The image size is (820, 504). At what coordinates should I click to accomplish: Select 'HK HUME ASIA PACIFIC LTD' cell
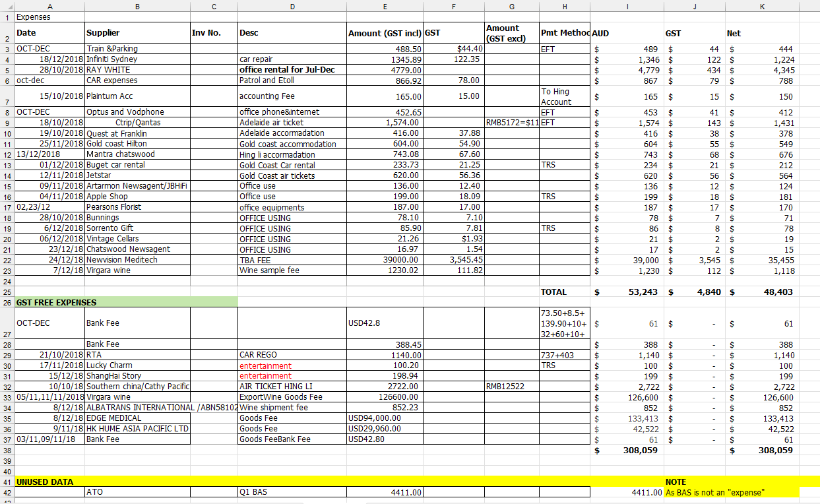(137, 429)
